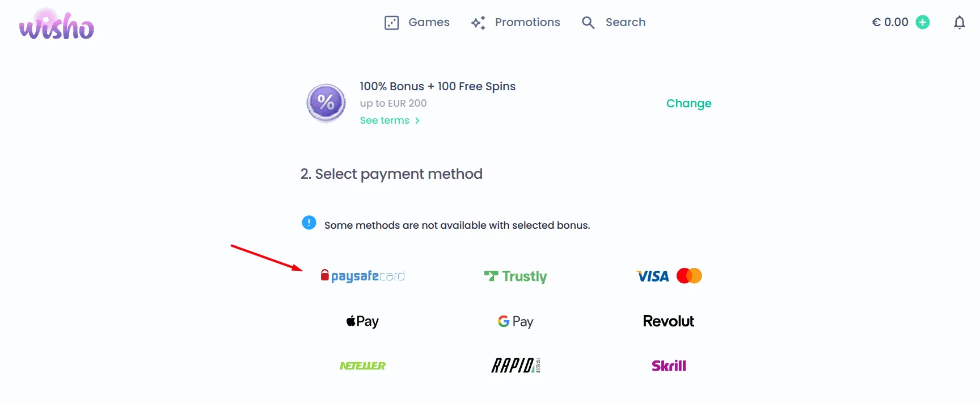Expand the bonus terms via chevron

click(x=417, y=120)
